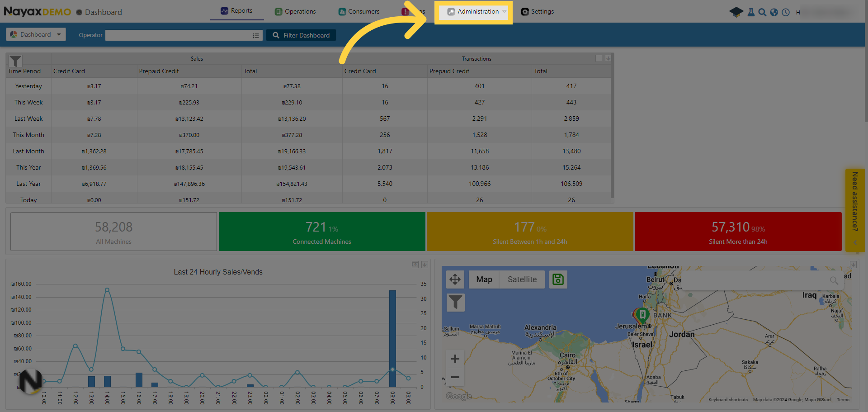Expand the Dashboard dropdown button
The width and height of the screenshot is (868, 412).
[36, 34]
